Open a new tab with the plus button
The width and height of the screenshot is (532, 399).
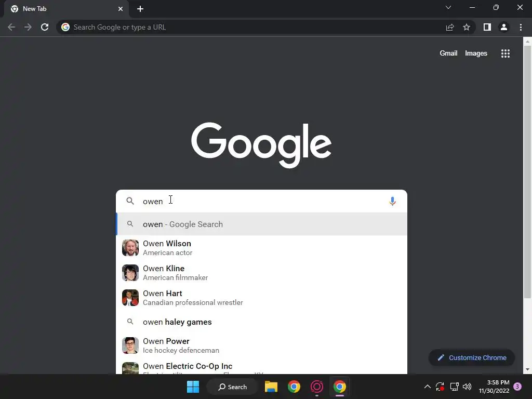(140, 9)
